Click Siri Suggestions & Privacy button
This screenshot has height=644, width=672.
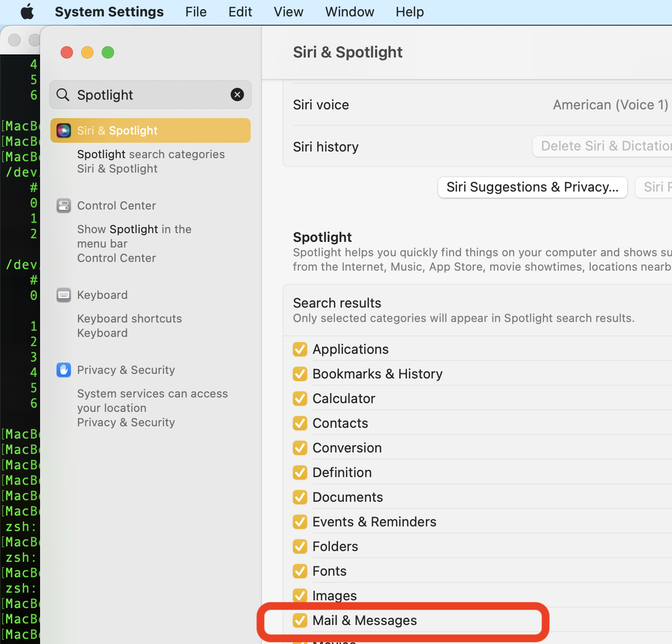[533, 187]
